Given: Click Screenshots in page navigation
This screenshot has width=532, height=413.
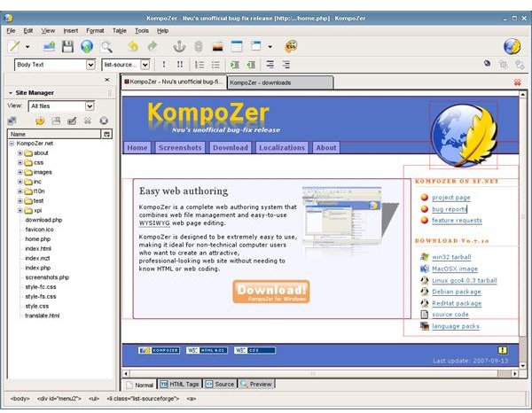Looking at the screenshot, I should (180, 148).
